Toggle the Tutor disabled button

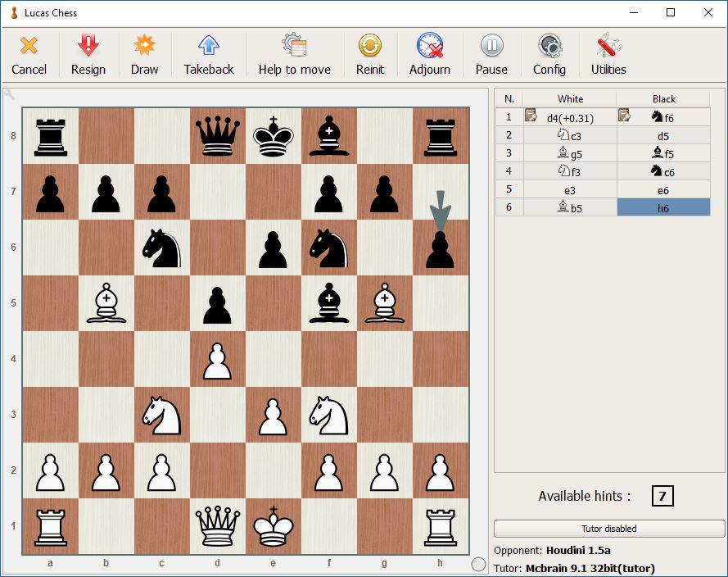click(x=609, y=529)
